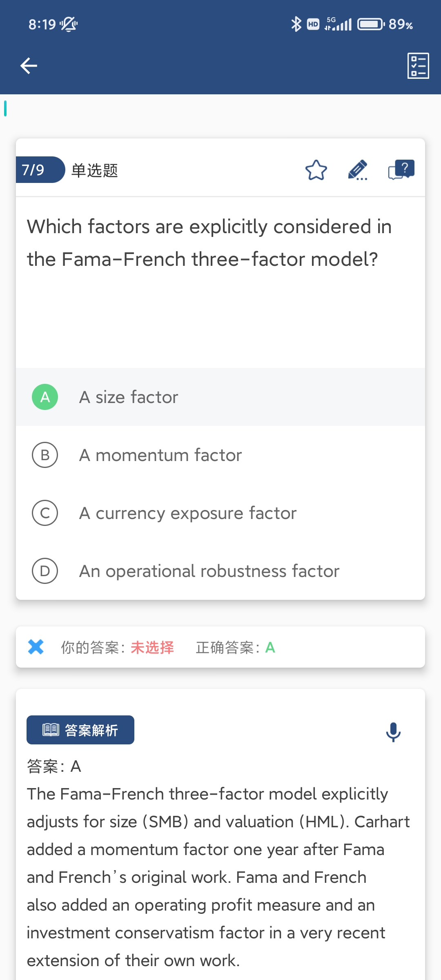Open the question feedback help icon
Viewport: 441px width, 980px height.
[401, 169]
